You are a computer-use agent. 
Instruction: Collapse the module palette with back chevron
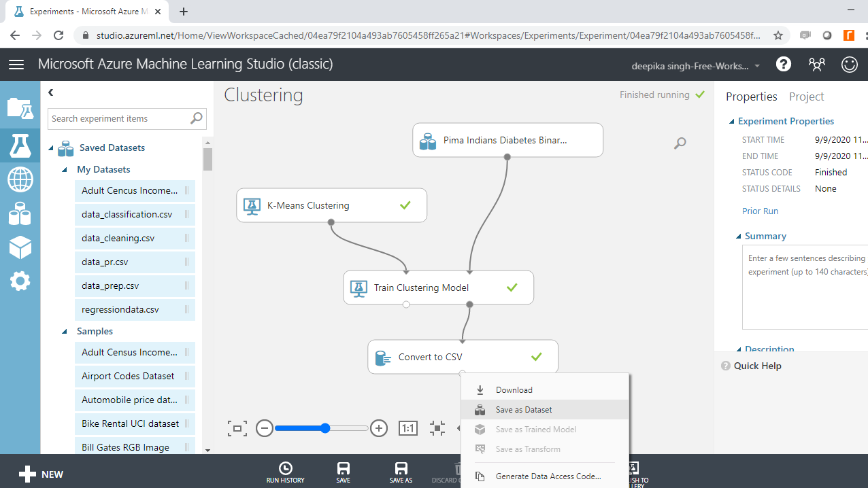50,92
